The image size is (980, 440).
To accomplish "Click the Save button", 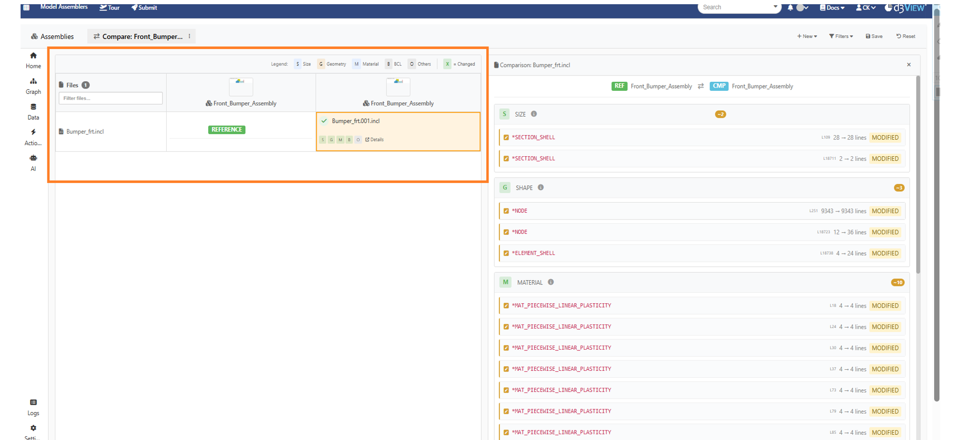I will (874, 36).
